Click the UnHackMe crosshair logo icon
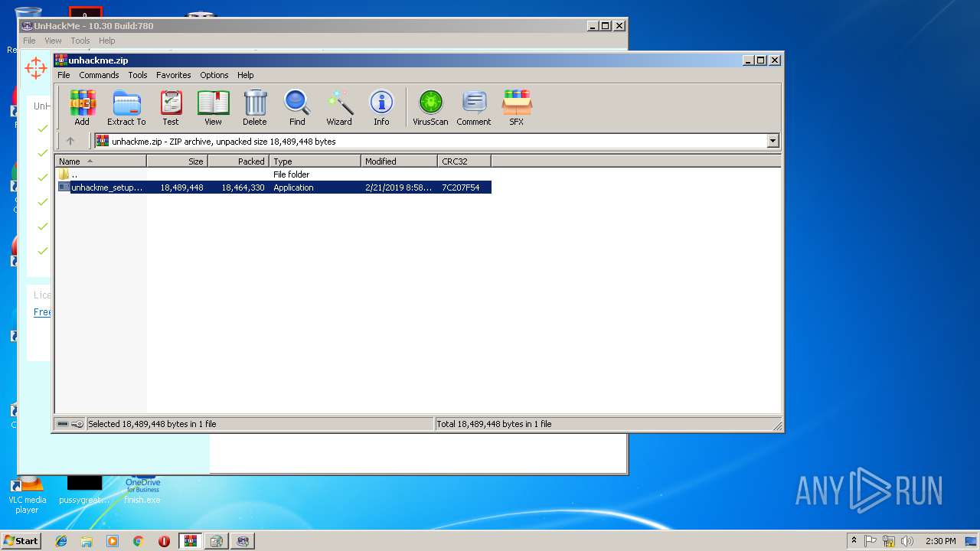This screenshot has height=551, width=980. coord(36,68)
